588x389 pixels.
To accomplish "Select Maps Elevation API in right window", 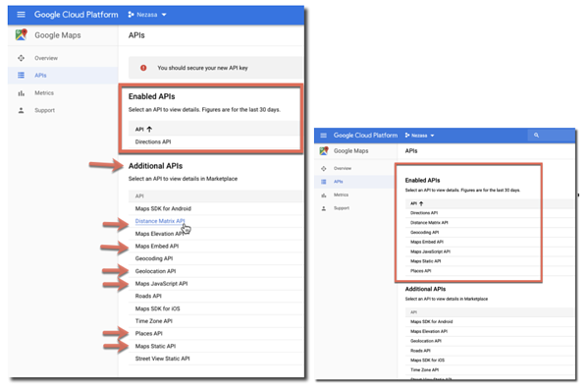I will (429, 332).
